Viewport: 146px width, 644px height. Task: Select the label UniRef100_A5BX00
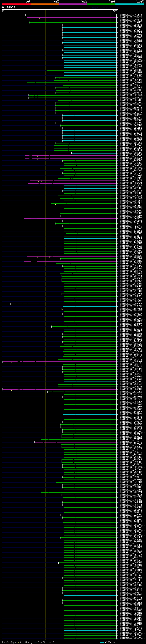(x=131, y=65)
